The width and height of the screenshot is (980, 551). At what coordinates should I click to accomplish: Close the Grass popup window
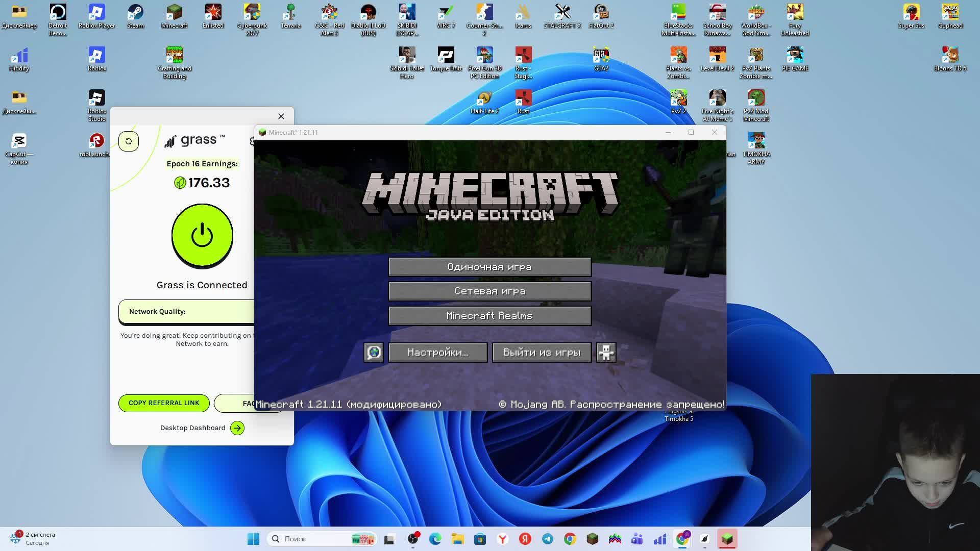coord(281,116)
